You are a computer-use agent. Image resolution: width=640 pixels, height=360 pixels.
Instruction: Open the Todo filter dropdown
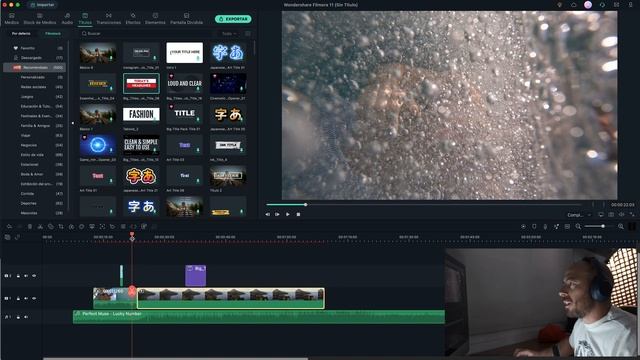coord(229,34)
